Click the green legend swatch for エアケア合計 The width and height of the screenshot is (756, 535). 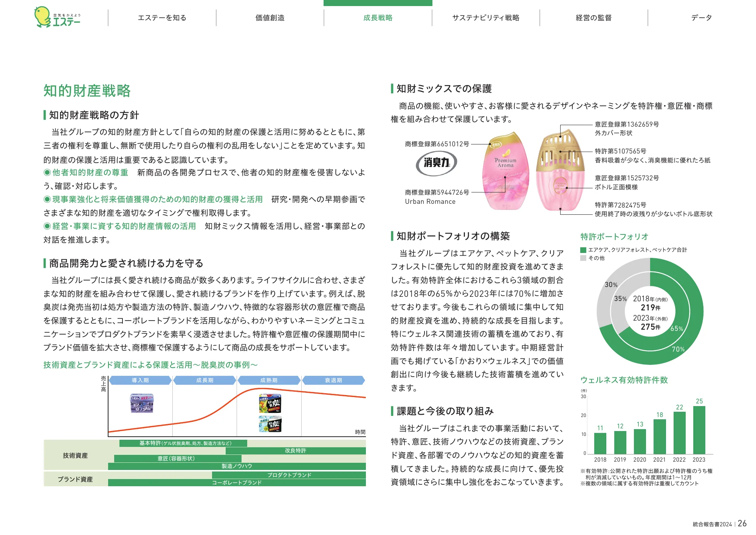583,250
